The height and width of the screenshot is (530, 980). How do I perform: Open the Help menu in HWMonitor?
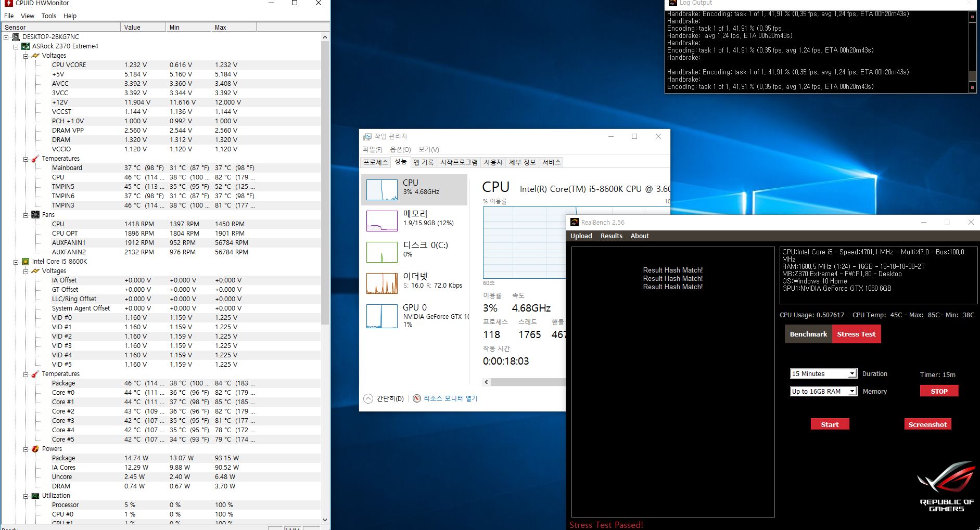point(70,16)
